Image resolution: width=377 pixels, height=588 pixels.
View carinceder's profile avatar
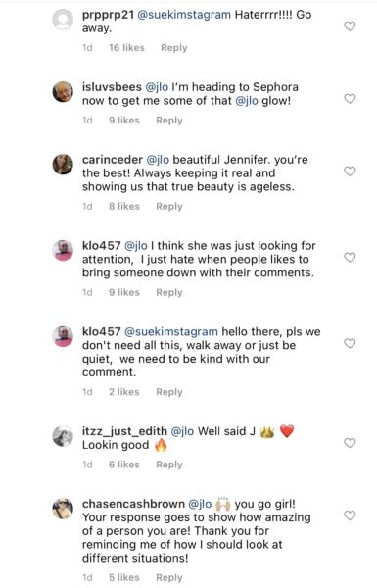tap(63, 165)
